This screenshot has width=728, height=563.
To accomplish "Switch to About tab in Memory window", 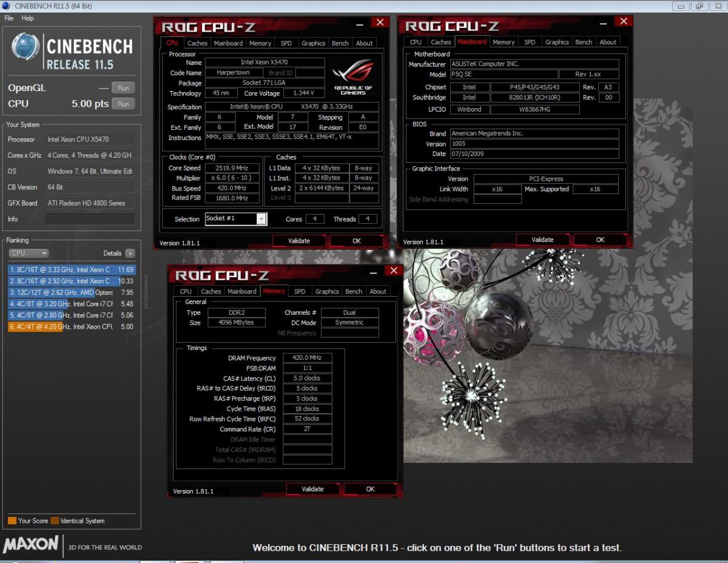I will [x=378, y=291].
